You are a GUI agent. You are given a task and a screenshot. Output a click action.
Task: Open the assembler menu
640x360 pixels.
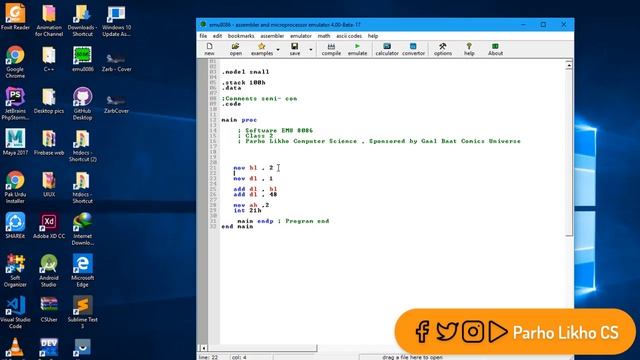pyautogui.click(x=272, y=36)
